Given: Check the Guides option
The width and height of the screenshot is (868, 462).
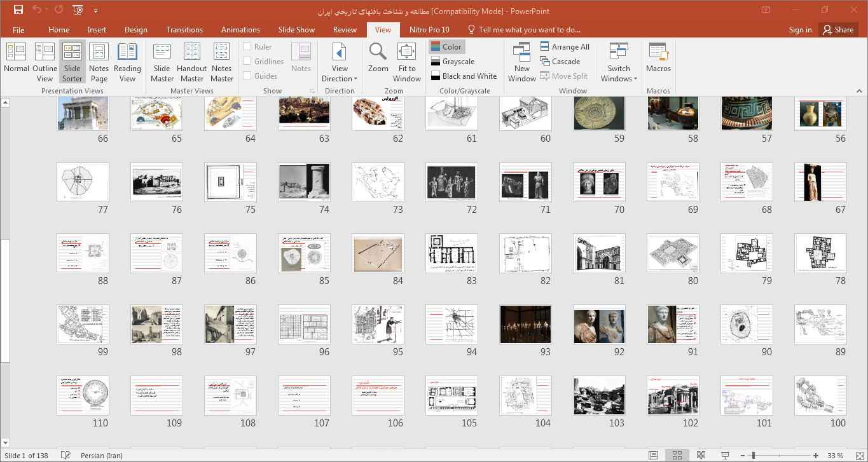Looking at the screenshot, I should [x=247, y=76].
